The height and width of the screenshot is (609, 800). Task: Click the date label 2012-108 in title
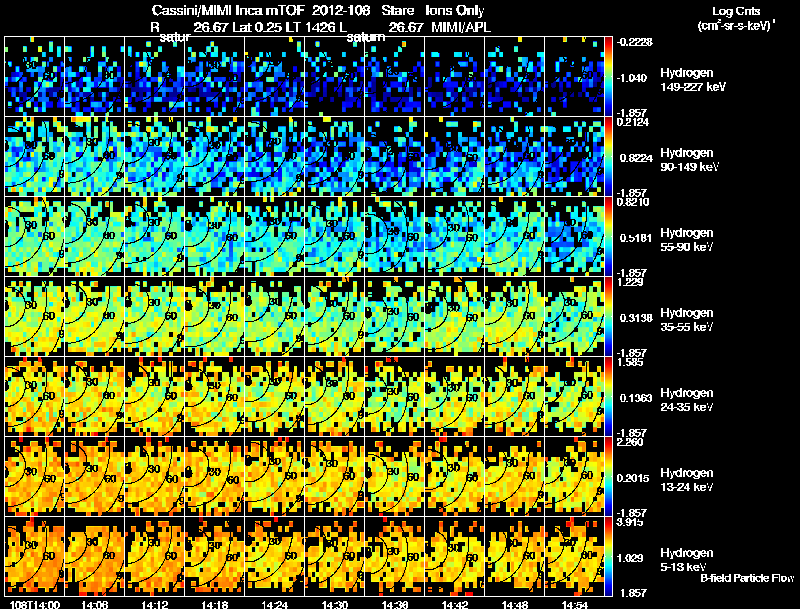tap(341, 11)
